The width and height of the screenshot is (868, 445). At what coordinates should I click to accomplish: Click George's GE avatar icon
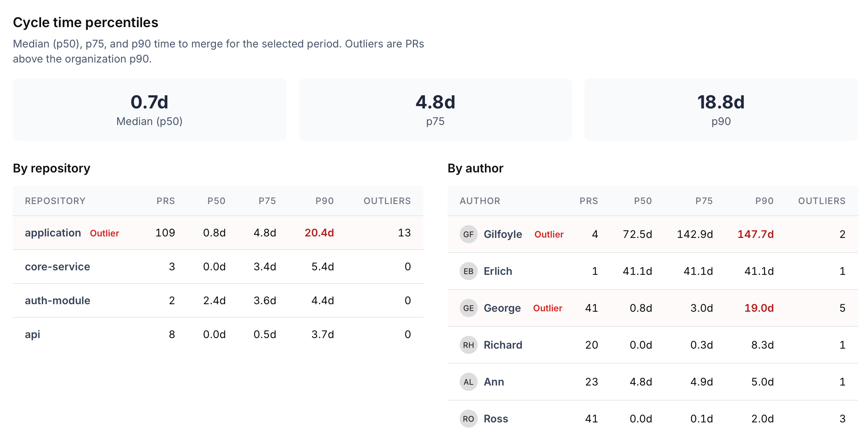pyautogui.click(x=468, y=308)
